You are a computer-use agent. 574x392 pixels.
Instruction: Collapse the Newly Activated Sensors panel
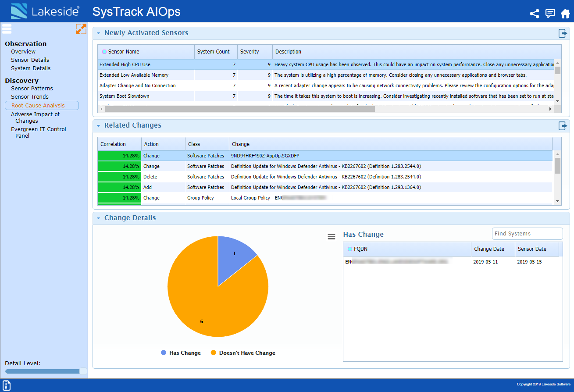pyautogui.click(x=99, y=33)
